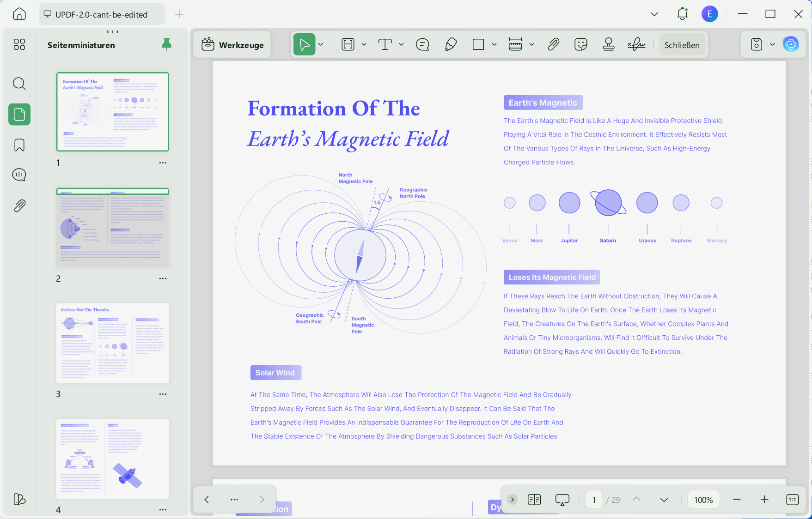812x519 pixels.
Task: Activate the text tool
Action: point(385,44)
